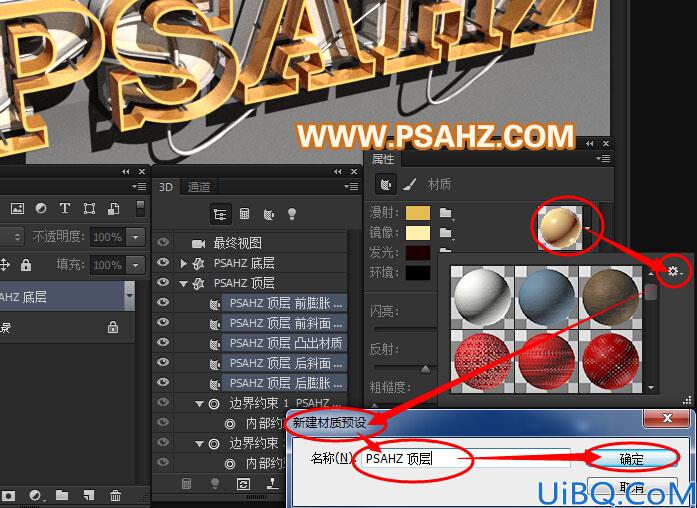Open the 填充 fill dropdown arrow
Viewport: 697px width, 508px height.
click(x=136, y=265)
